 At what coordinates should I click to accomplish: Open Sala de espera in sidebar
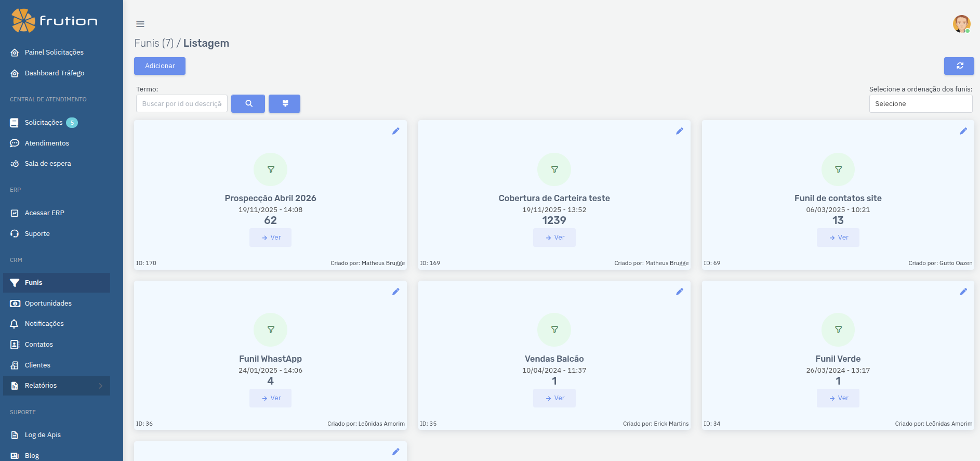pos(56,164)
